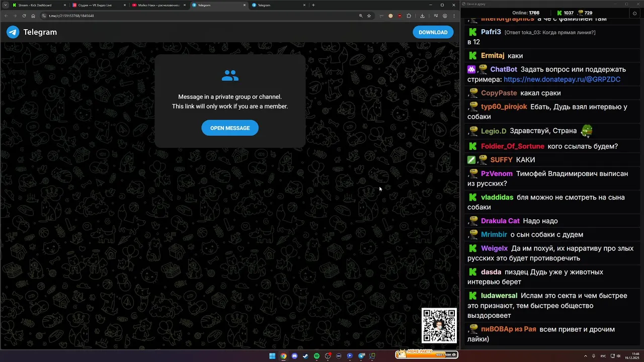Click the OPEN MESSAGE button
The height and width of the screenshot is (362, 644).
(230, 128)
